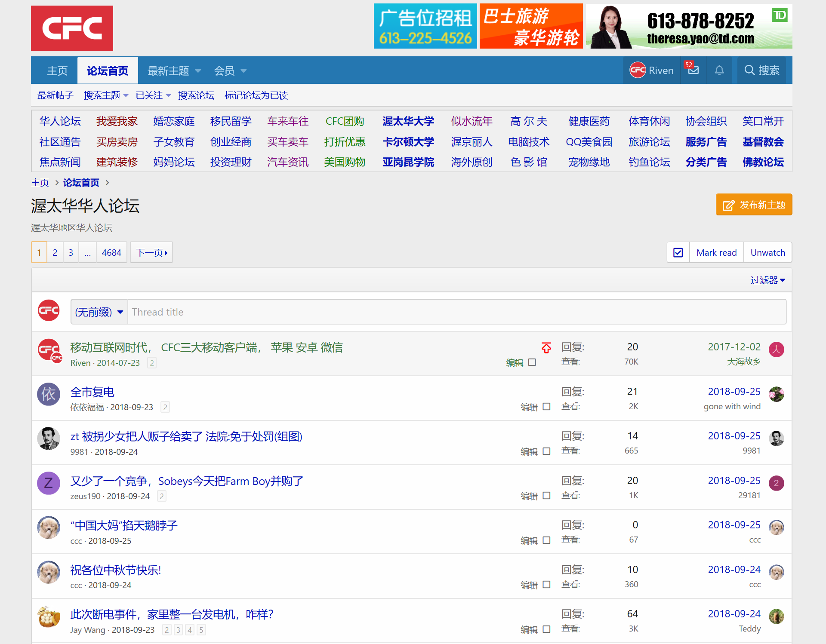Image resolution: width=826 pixels, height=644 pixels.
Task: Check the box for 祝各位中秋节快乐 thread
Action: pyautogui.click(x=546, y=585)
